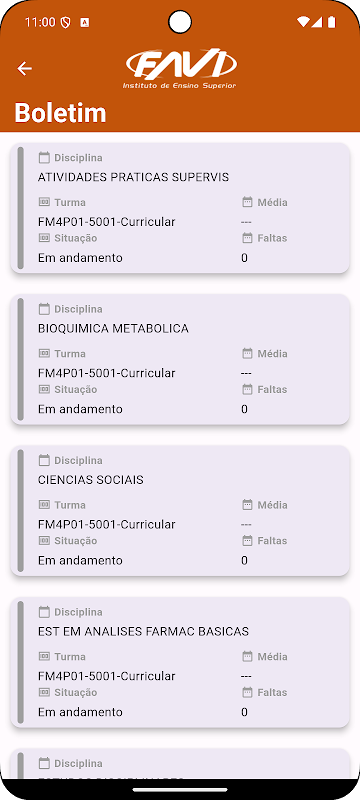Select BIOQUIMICA METABOLICA discipline title
Viewport: 360px width, 800px height.
113,329
